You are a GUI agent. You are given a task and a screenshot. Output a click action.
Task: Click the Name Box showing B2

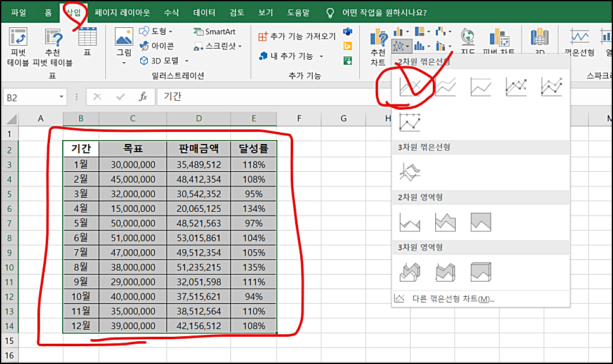[x=30, y=97]
